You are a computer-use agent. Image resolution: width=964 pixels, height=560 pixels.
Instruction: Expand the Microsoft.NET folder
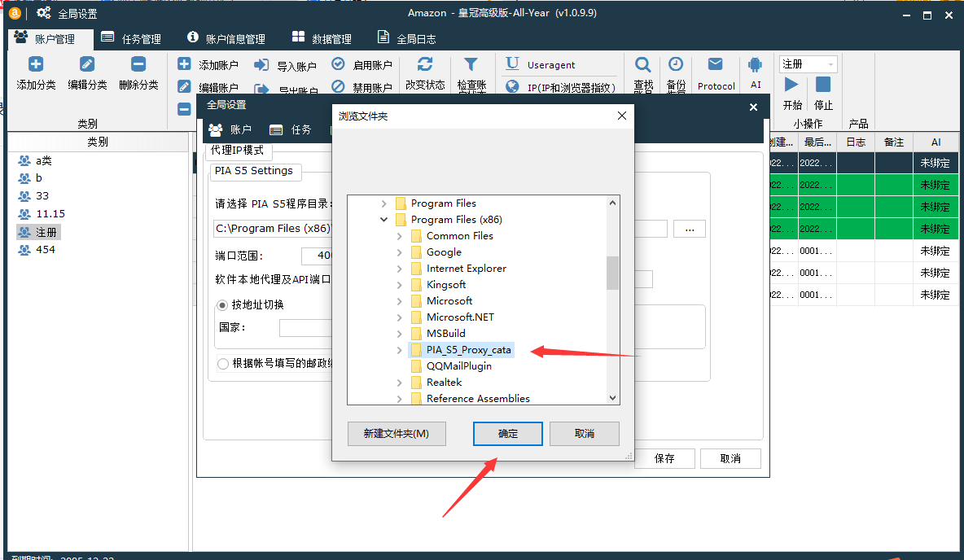tap(400, 317)
